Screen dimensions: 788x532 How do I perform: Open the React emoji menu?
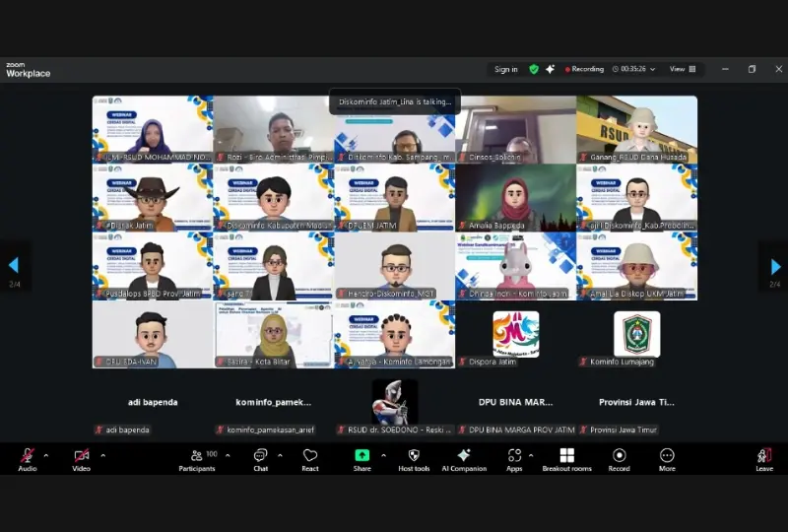click(310, 459)
